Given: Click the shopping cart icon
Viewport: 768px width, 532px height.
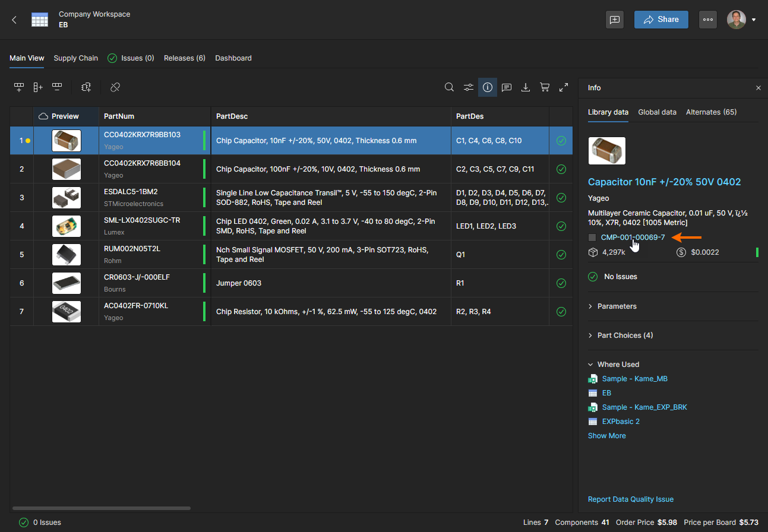Looking at the screenshot, I should 545,87.
